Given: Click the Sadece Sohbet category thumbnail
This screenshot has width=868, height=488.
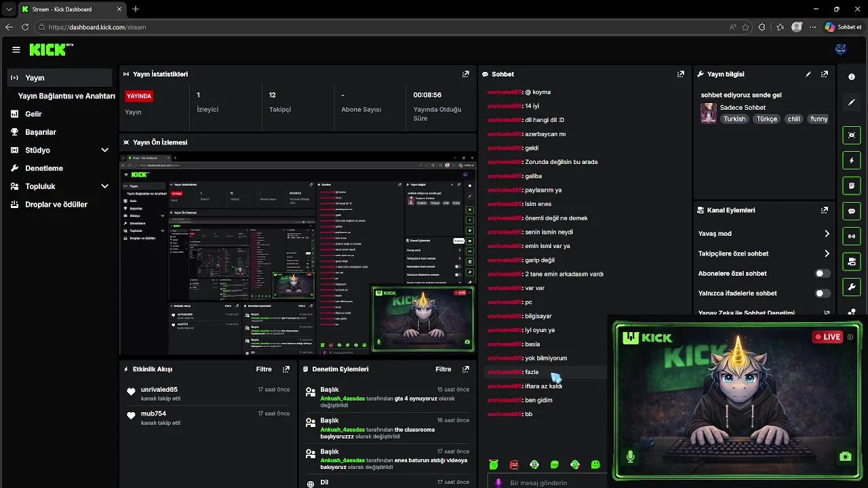Looking at the screenshot, I should point(709,113).
